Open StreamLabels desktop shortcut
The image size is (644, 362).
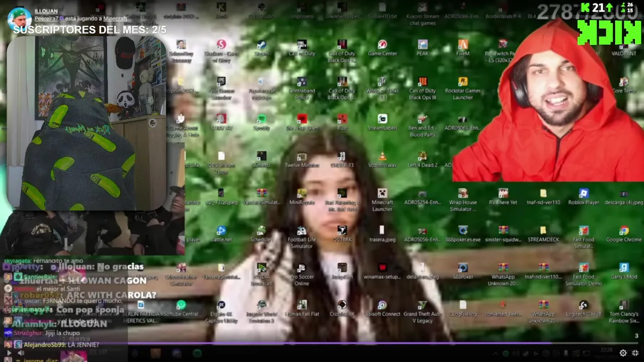click(x=382, y=122)
